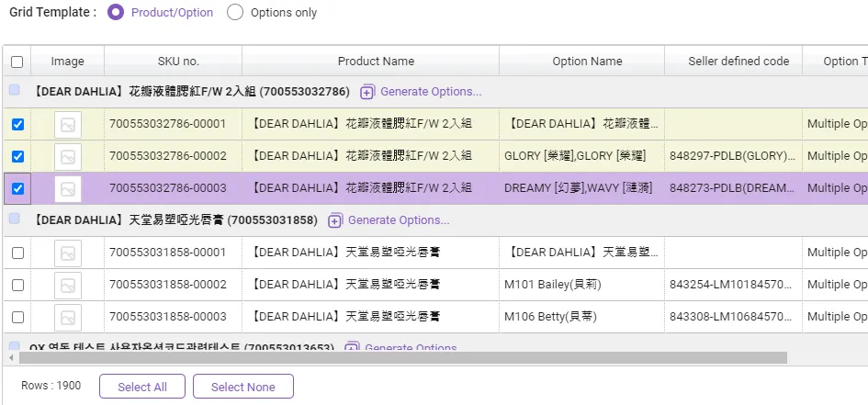Viewport: 868px width, 405px height.
Task: Select the Product/Option grid template
Action: 116,13
